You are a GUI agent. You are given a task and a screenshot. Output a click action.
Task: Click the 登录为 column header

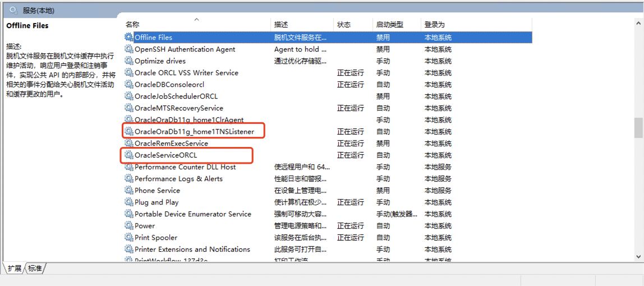pos(435,25)
